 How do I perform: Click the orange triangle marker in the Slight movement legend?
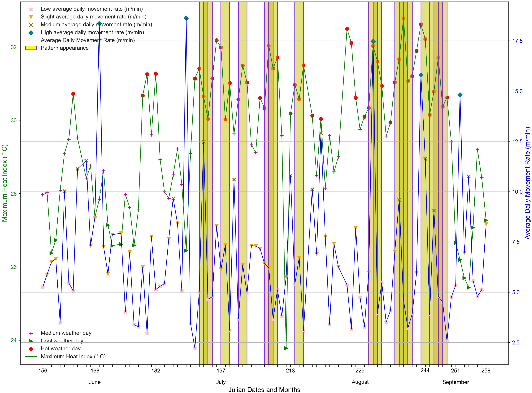point(31,17)
